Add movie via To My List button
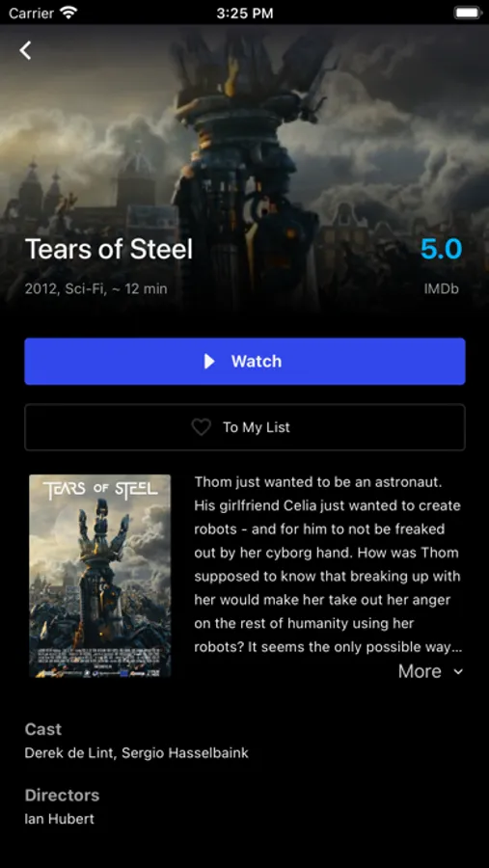 click(245, 427)
